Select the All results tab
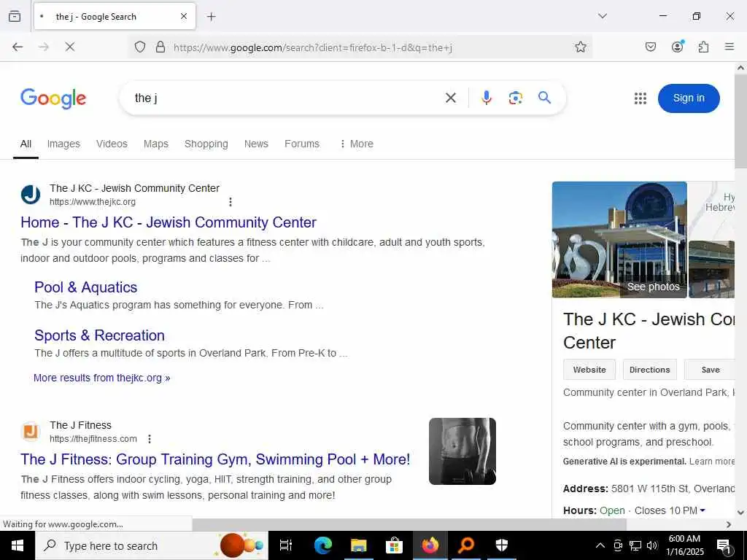 [x=26, y=144]
